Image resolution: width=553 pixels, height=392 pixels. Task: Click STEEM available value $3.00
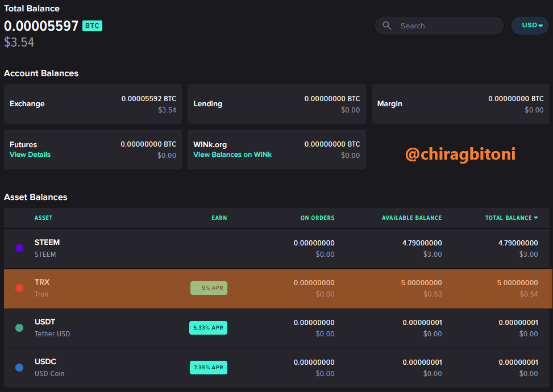[433, 254]
